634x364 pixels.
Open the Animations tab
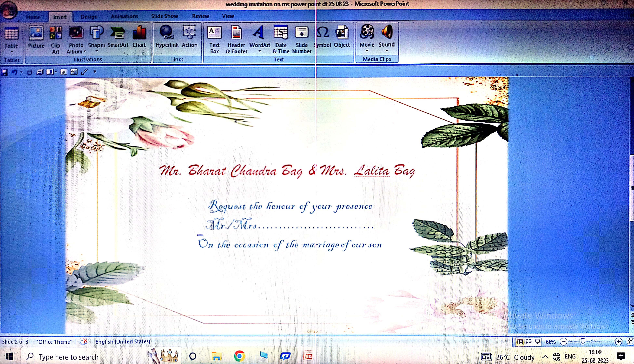pyautogui.click(x=124, y=16)
